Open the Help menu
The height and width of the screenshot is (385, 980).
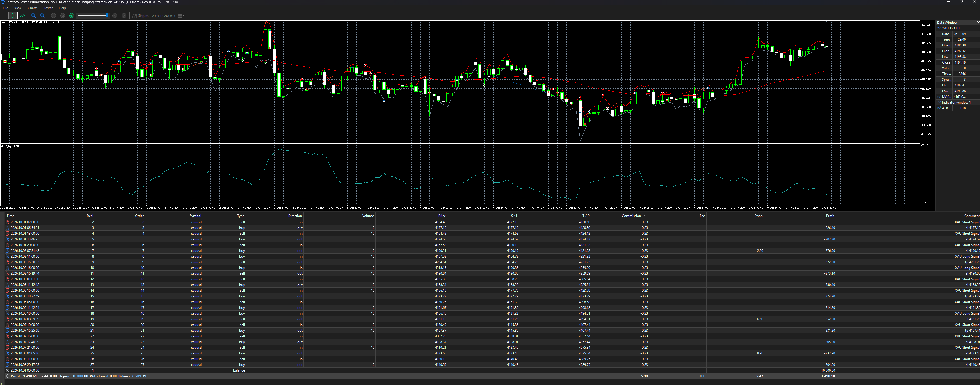click(x=62, y=8)
